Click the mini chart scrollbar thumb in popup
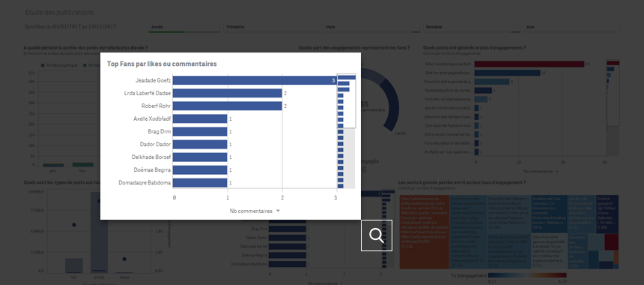Image resolution: width=644 pixels, height=285 pixels. pyautogui.click(x=346, y=101)
